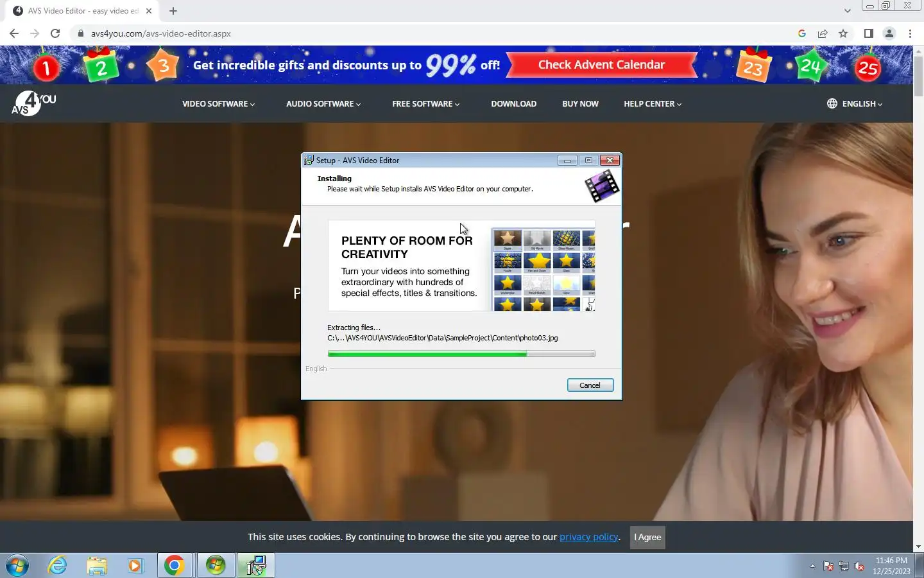Viewport: 924px width, 578px height.
Task: Open the tab search dropdown arrow
Action: point(847,11)
